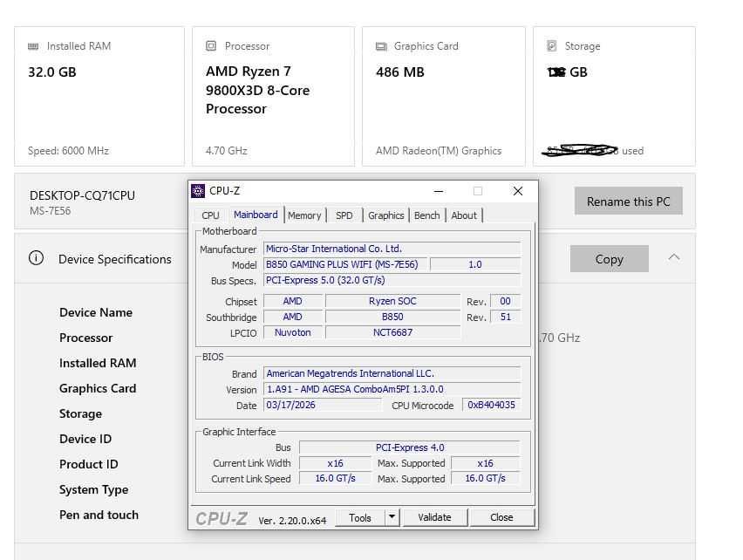Click the Southbridge Rev. 51 value
This screenshot has width=743, height=560.
click(506, 317)
